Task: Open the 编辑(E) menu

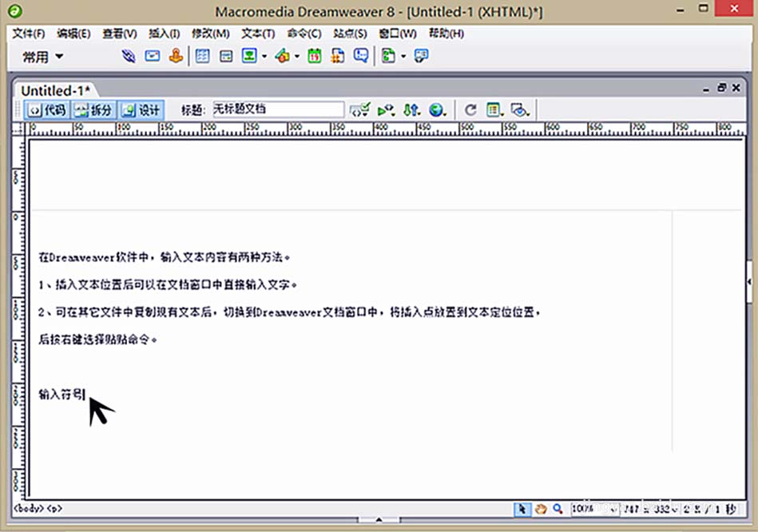Action: [73, 34]
